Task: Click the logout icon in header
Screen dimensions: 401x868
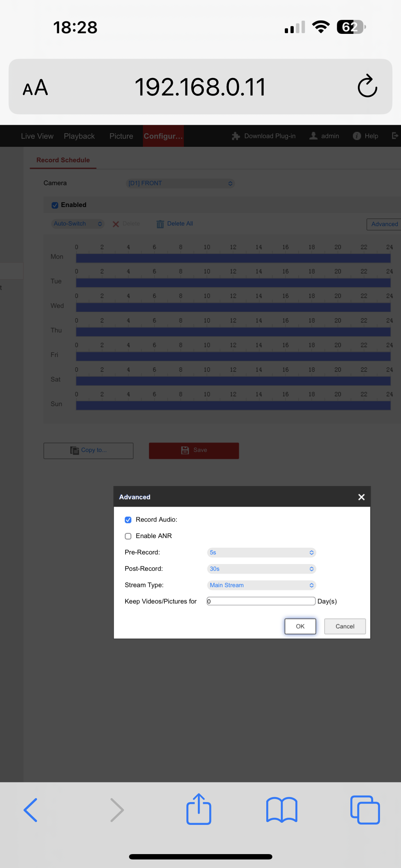Action: point(395,136)
